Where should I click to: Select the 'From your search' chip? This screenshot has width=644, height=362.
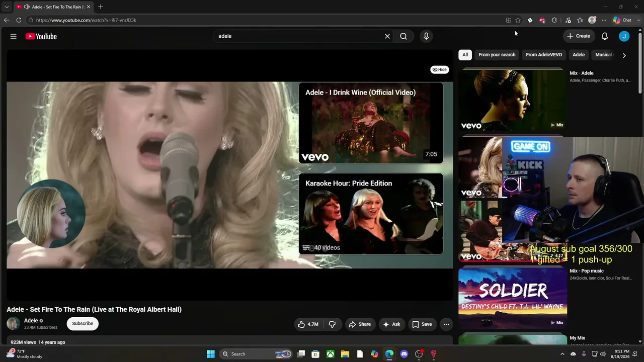(497, 55)
